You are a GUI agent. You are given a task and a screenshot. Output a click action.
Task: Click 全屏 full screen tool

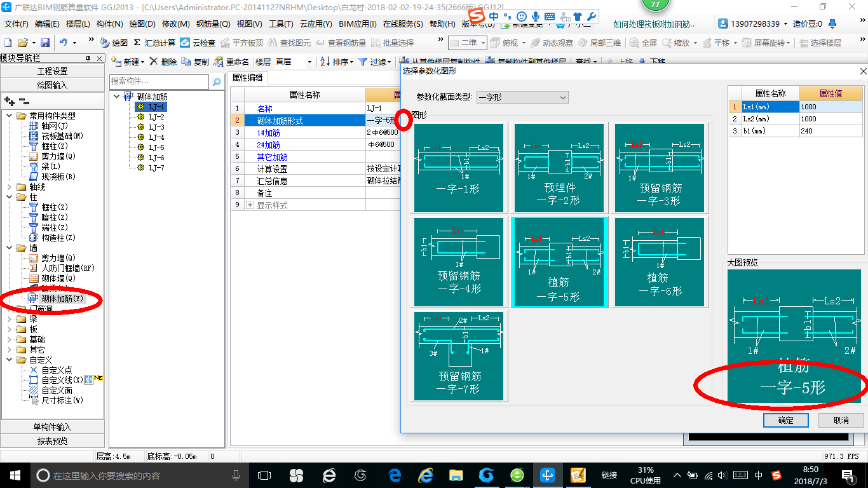pos(643,43)
